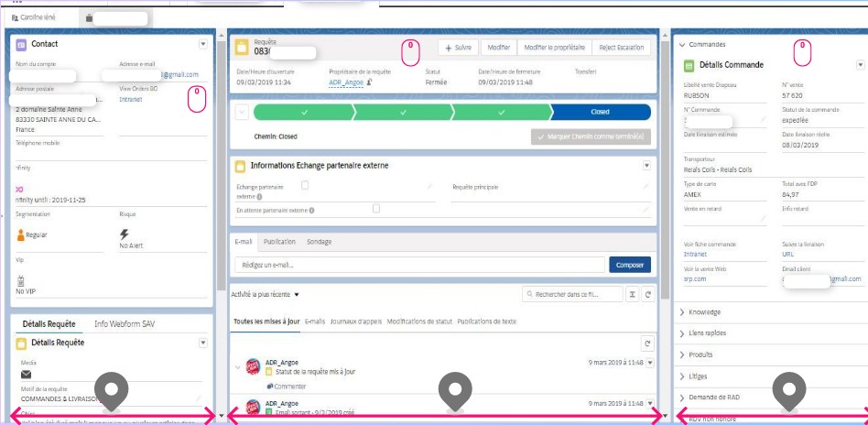Open the Détails Requête dropdown arrow
This screenshot has height=425, width=868.
[x=203, y=343]
